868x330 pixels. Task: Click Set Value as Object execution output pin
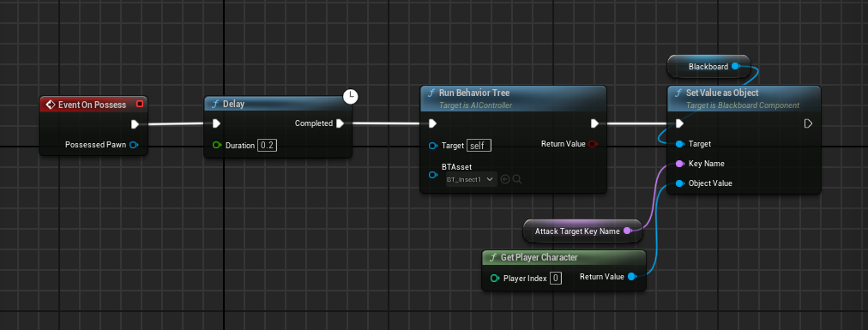click(x=808, y=123)
